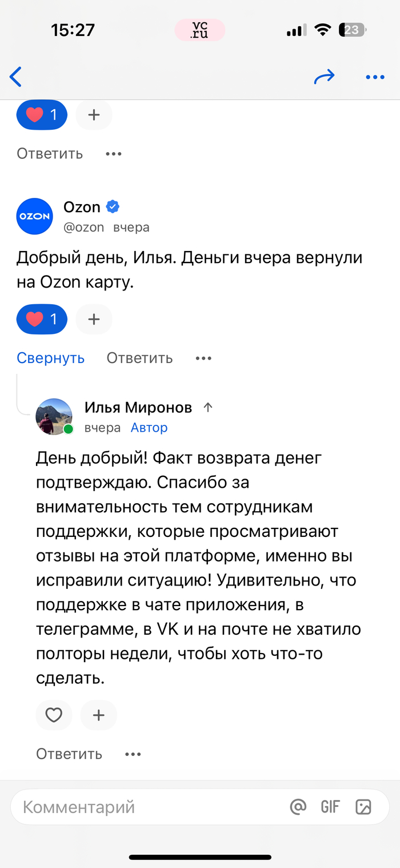Reply to the Ozon comment
The height and width of the screenshot is (868, 400).
[x=139, y=358]
